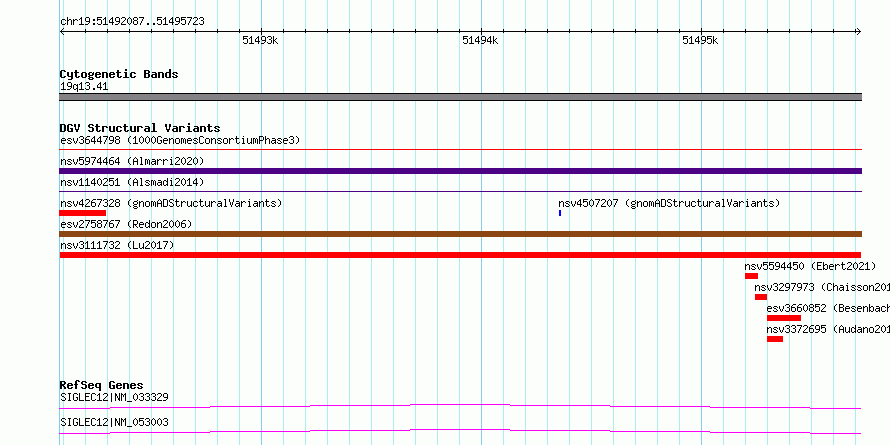The height and width of the screenshot is (445, 890).
Task: Open the esv3660852 Besenbacher label
Action: 828,308
